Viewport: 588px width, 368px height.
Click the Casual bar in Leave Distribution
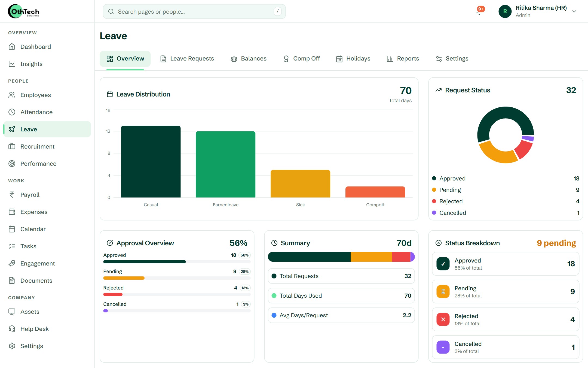[x=151, y=161]
